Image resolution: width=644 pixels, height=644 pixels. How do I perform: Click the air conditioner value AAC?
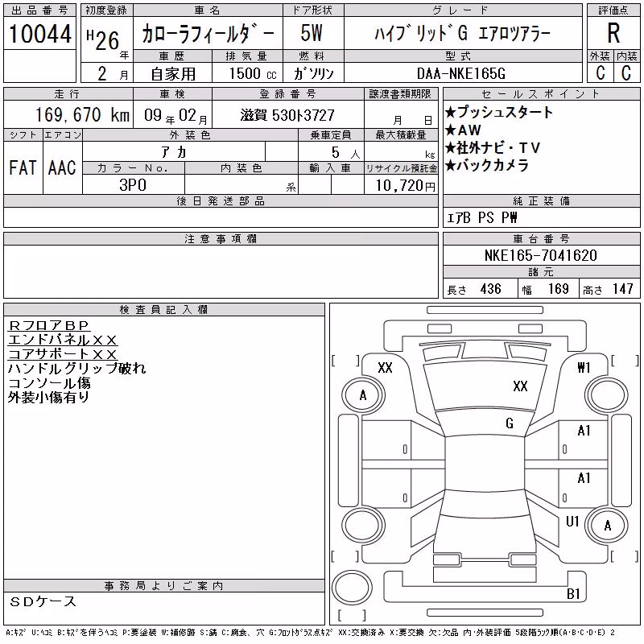[62, 167]
